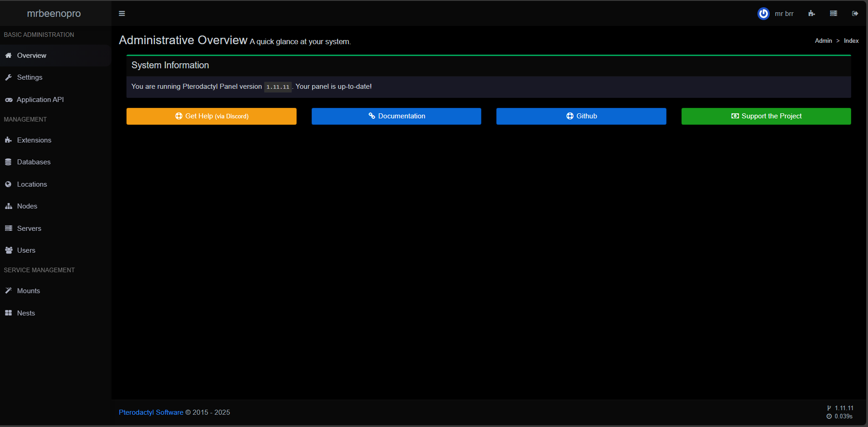Click the sign-out icon in top right
Viewport: 868px width, 427px height.
pyautogui.click(x=855, y=14)
